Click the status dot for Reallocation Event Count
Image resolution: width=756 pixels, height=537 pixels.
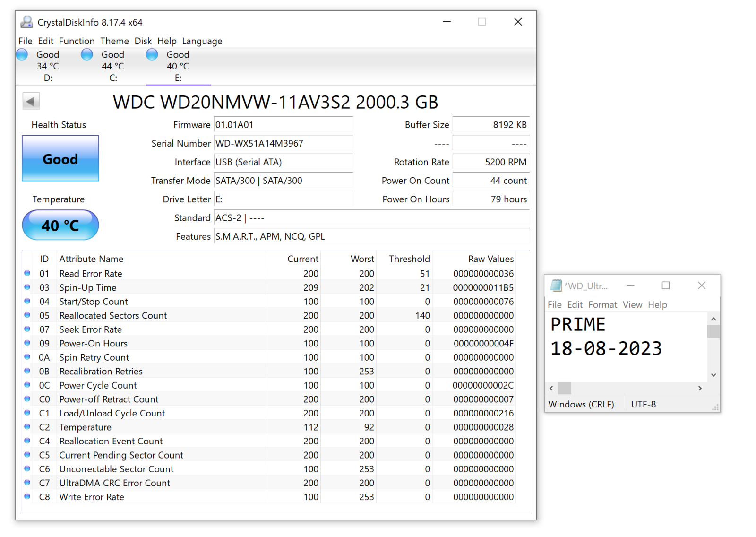(27, 441)
